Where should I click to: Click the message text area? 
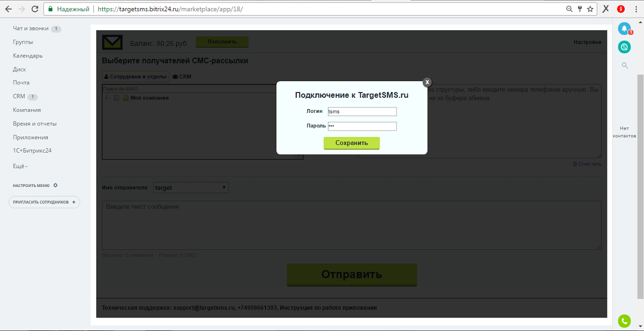(x=352, y=225)
